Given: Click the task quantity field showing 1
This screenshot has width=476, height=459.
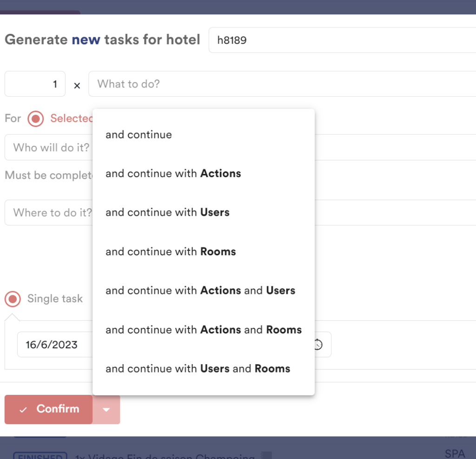Looking at the screenshot, I should [x=35, y=84].
